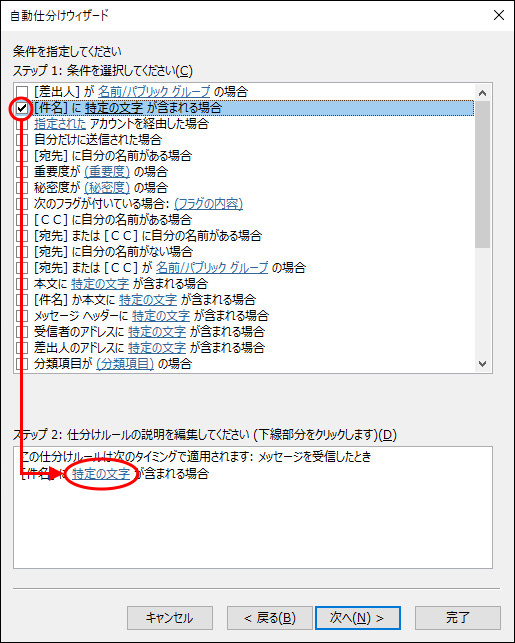Image resolution: width=515 pixels, height=643 pixels.
Task: Open the (秘密度) link
Action: click(107, 187)
